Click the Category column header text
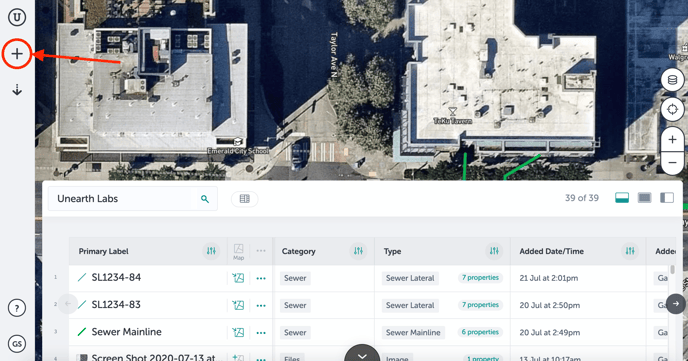Screen dimensions: 688x361 pyautogui.click(x=298, y=251)
